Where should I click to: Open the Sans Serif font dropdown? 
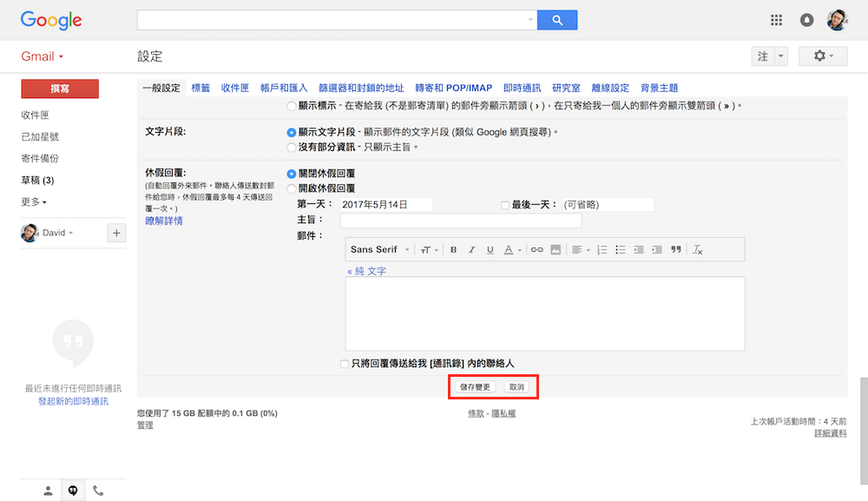tap(380, 250)
